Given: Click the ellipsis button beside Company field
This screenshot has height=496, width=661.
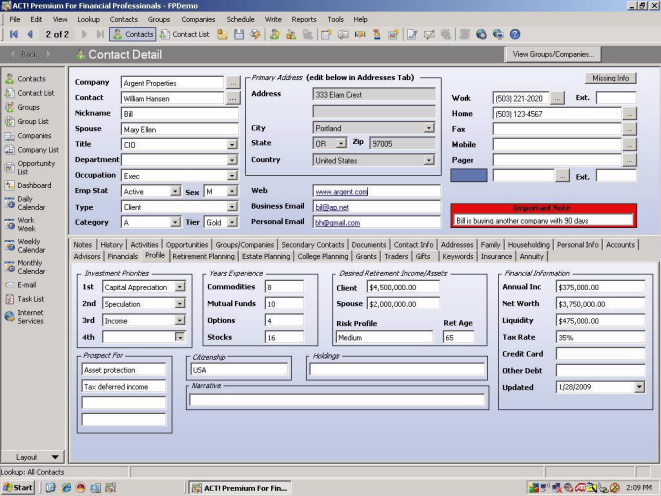Looking at the screenshot, I should [x=233, y=83].
